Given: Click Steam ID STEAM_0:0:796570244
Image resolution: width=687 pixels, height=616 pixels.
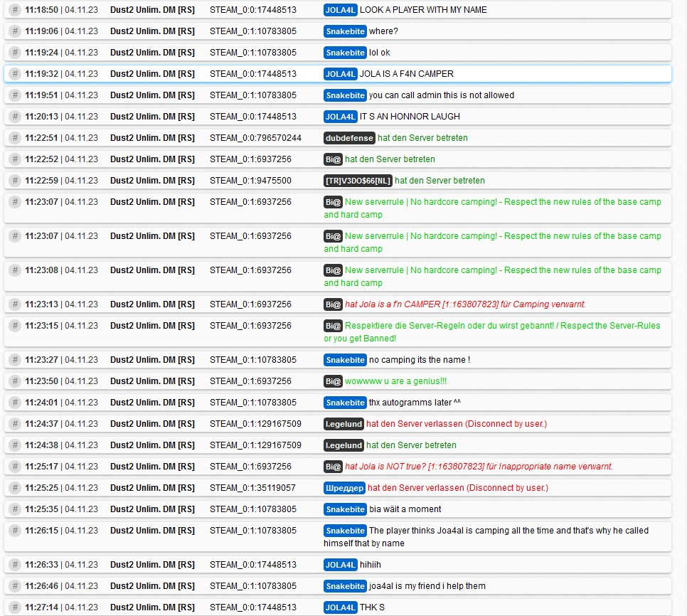Looking at the screenshot, I should [255, 138].
